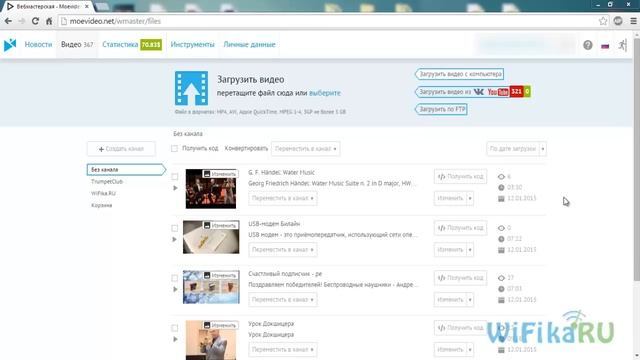Viewport: 640px width, 360px height.
Task: Switch language via Russian flag icon
Action: point(605,46)
